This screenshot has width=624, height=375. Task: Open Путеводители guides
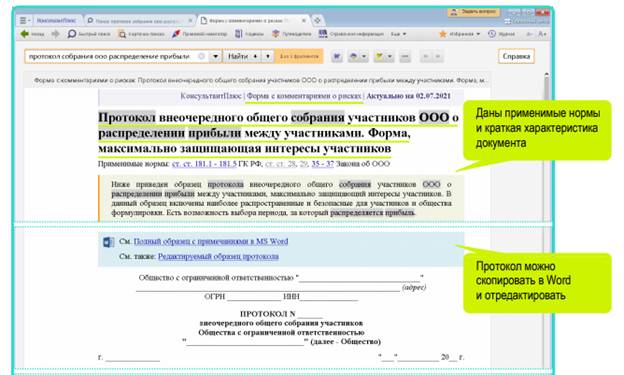click(292, 34)
